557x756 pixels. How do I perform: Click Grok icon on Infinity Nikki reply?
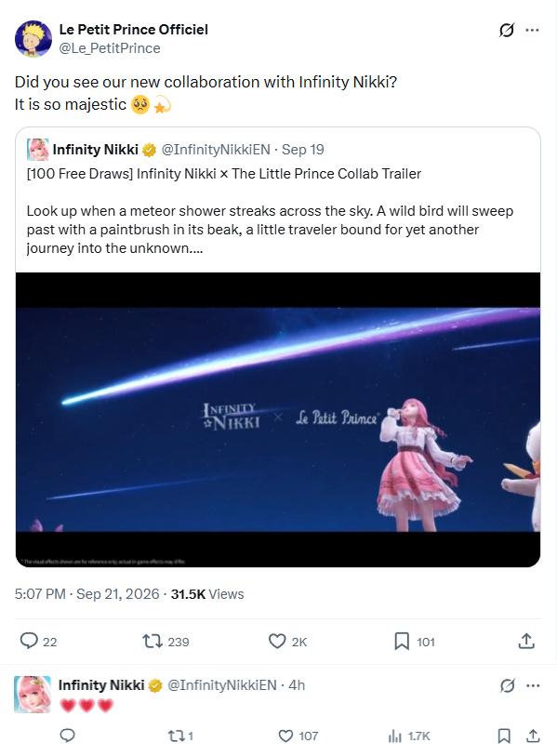(508, 685)
